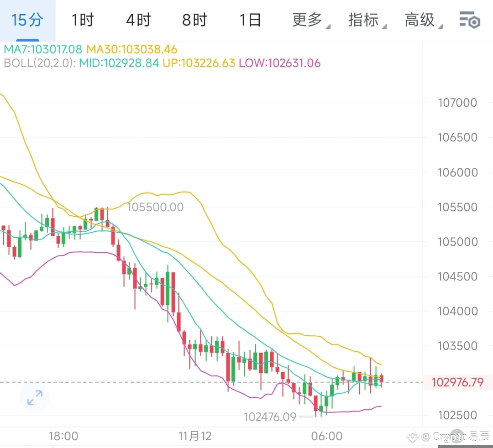Switch to the 1日 timeframe tab
Viewport: 493px width, 448px height.
249,20
